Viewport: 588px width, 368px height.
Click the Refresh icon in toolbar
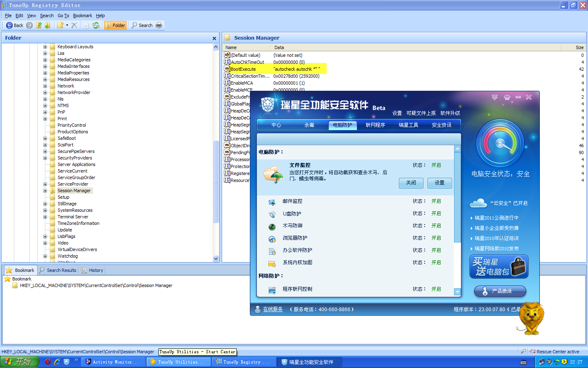click(x=96, y=25)
